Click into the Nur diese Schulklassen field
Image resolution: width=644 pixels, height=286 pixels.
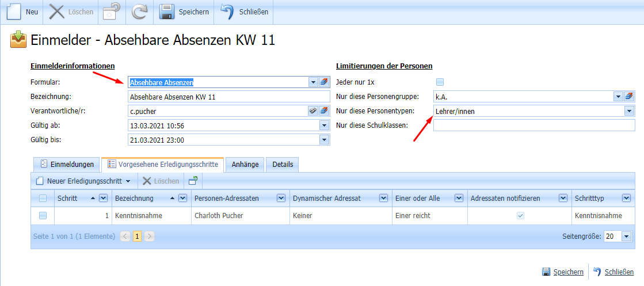[x=534, y=125]
